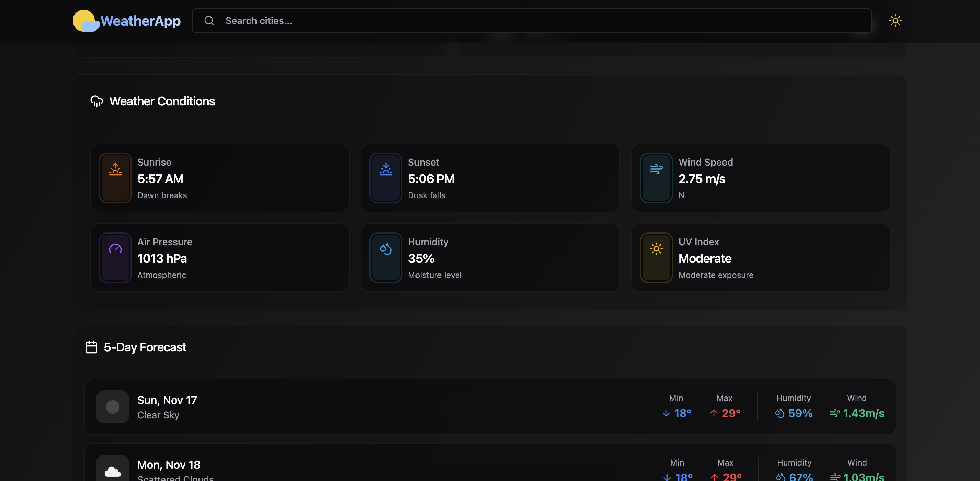Click the search magnifier icon
Viewport: 980px width, 481px height.
[209, 21]
